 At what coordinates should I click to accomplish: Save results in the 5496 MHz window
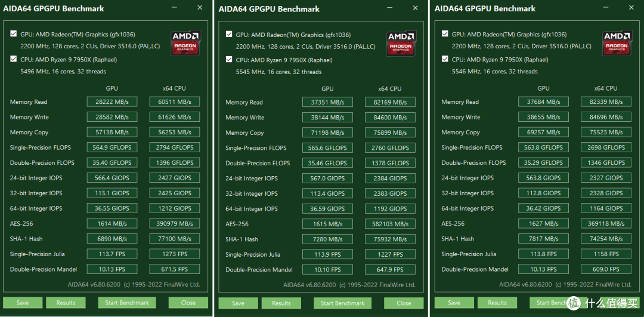click(x=23, y=303)
